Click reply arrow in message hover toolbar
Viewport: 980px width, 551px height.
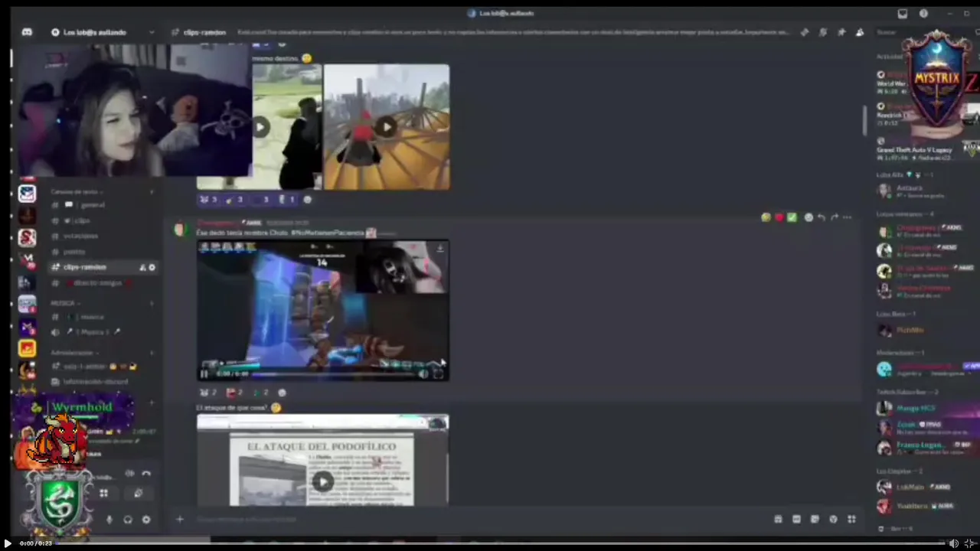[x=821, y=217]
